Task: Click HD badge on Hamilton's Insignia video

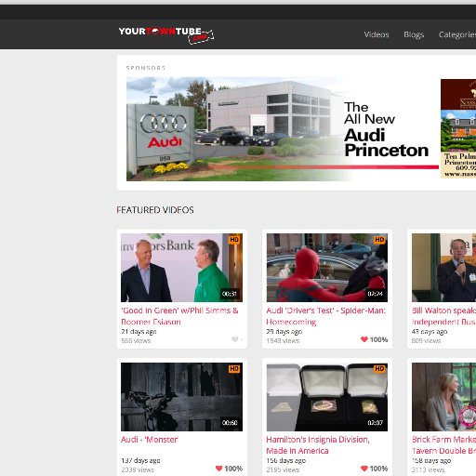Action: 379,369
